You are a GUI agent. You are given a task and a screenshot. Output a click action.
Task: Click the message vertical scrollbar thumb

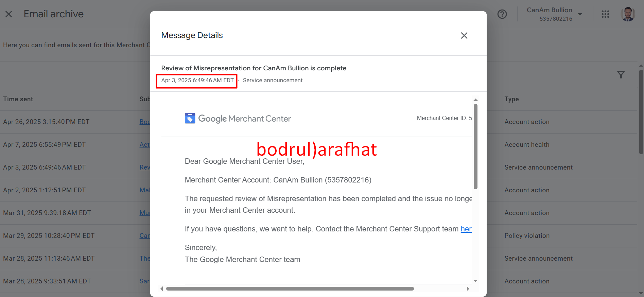[475, 146]
